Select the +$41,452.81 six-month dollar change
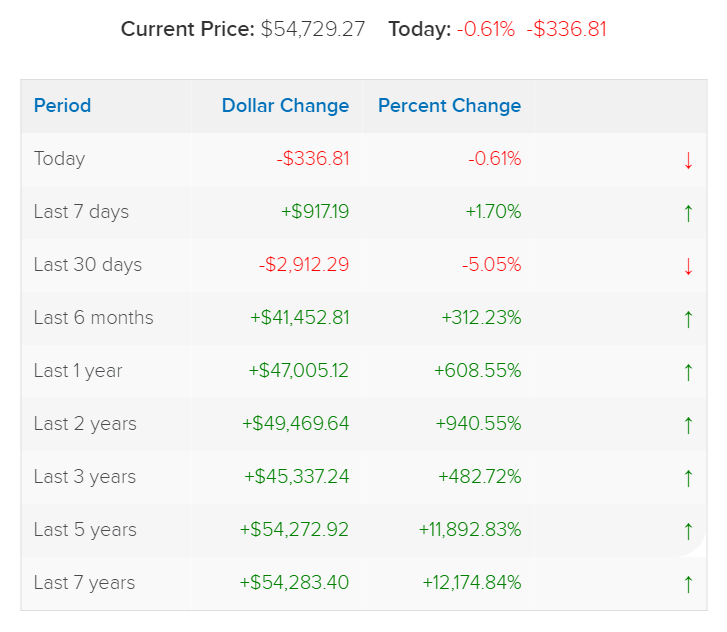 coord(300,318)
